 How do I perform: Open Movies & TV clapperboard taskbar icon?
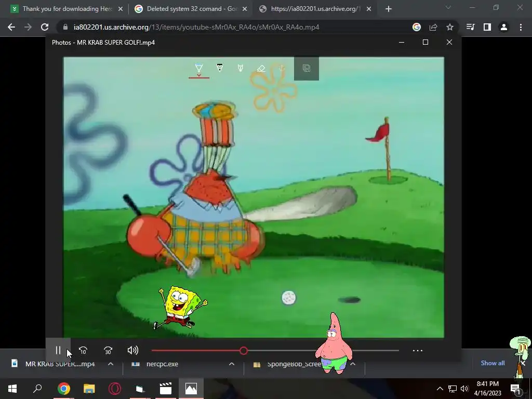coord(166,389)
